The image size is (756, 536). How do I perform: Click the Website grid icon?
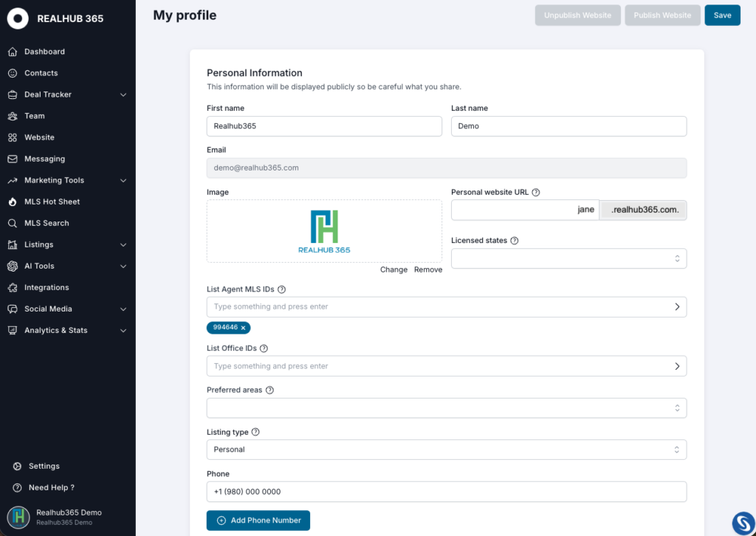(13, 137)
